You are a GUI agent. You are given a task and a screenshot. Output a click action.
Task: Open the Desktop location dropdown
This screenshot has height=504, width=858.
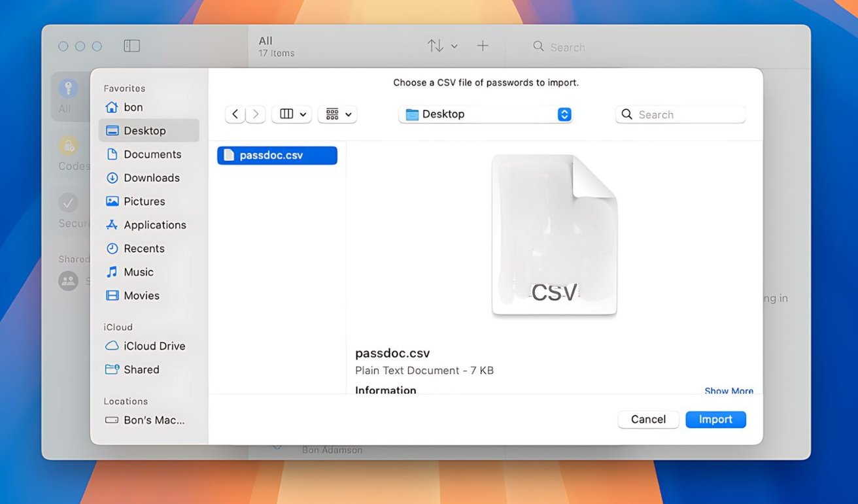click(x=485, y=114)
